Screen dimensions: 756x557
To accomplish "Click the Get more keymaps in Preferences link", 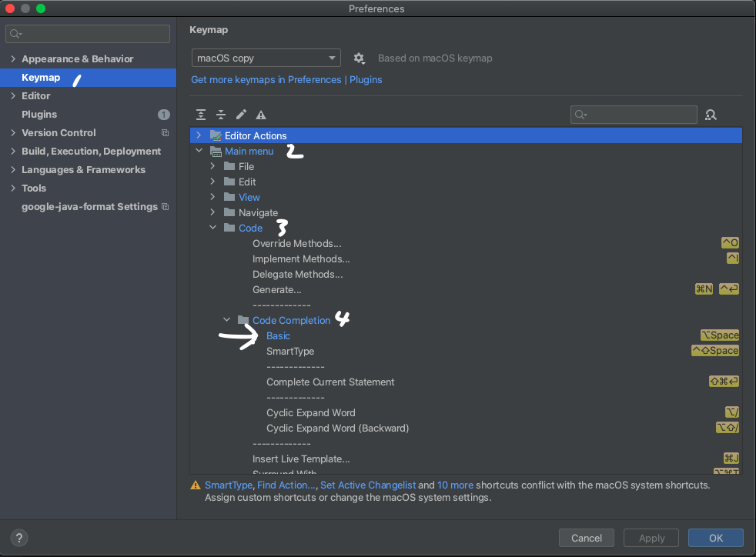I will click(266, 79).
